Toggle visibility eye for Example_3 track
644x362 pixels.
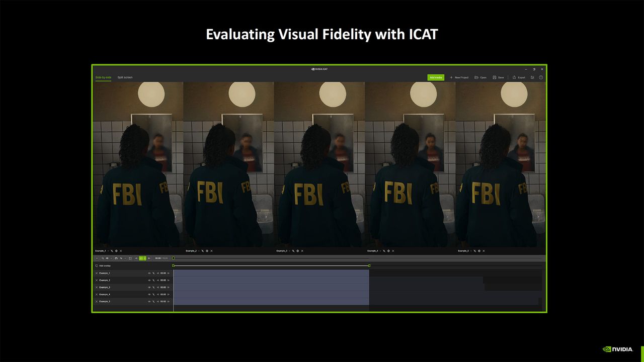coord(149,287)
